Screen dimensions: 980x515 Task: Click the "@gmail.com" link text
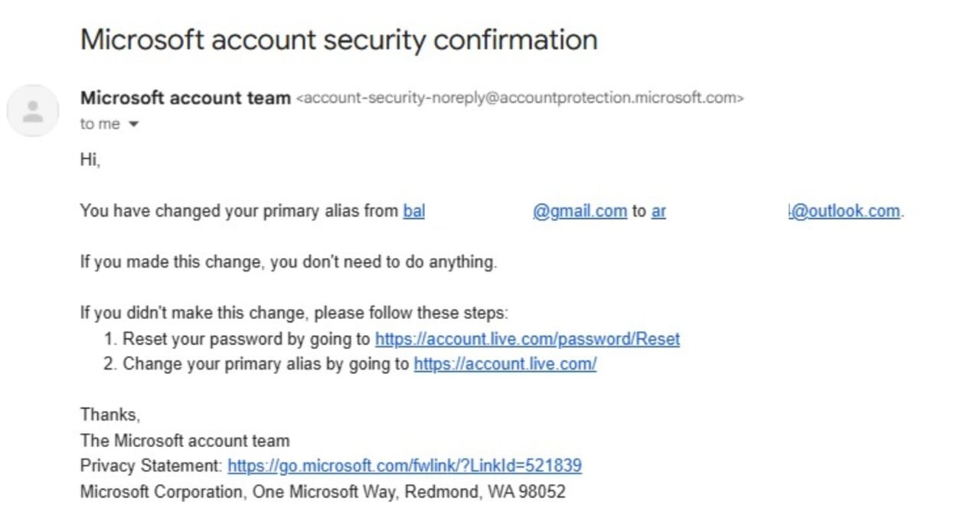[580, 211]
